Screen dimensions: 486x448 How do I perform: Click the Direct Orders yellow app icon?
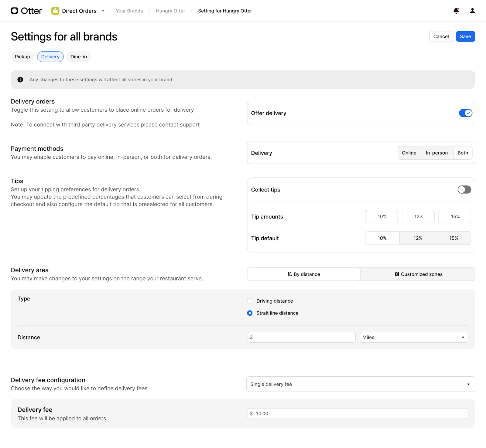pos(55,11)
